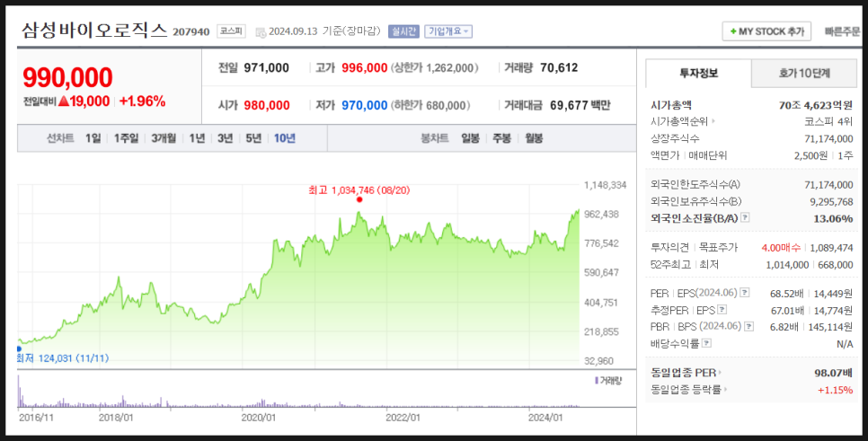The height and width of the screenshot is (441, 868).
Task: Show the 주봉 candle chart
Action: tap(501, 138)
